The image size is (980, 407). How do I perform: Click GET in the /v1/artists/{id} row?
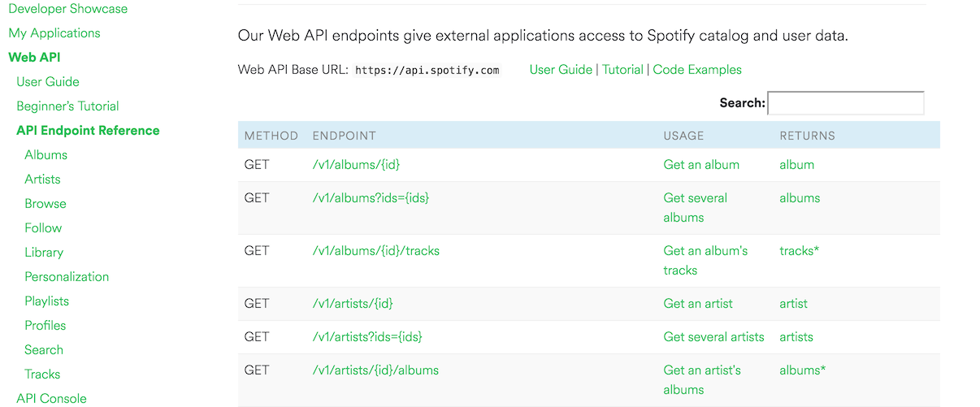(x=257, y=304)
